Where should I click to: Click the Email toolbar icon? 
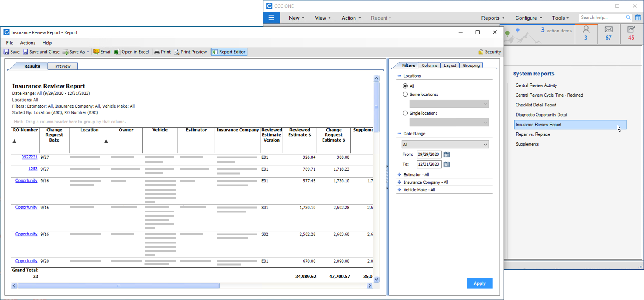(x=96, y=52)
